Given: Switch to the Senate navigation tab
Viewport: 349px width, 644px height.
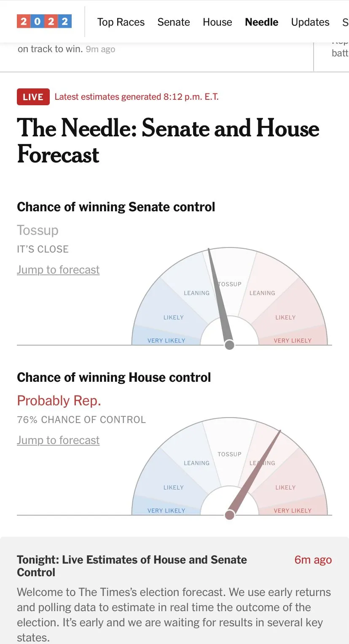Looking at the screenshot, I should click(174, 22).
